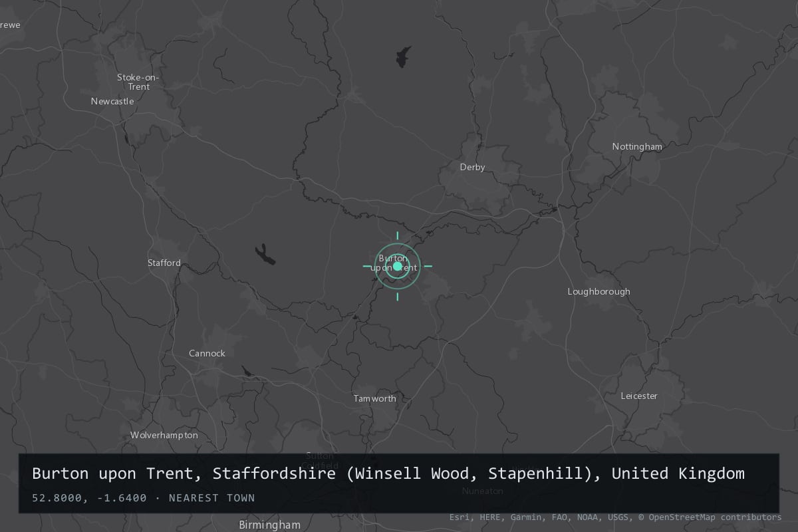The height and width of the screenshot is (532, 798).
Task: Click the Cannock town label
Action: 207,353
